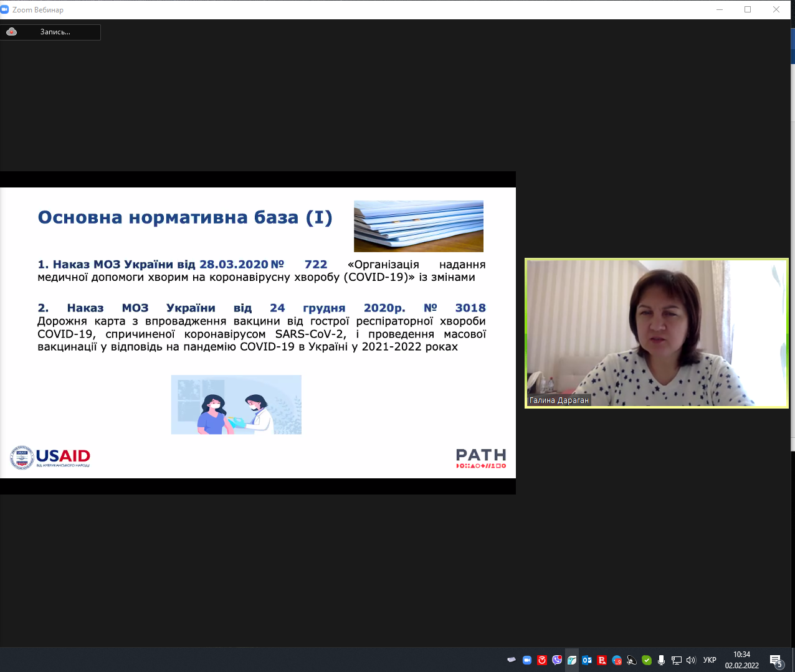Click the Zoom logo in the title bar
795x672 pixels.
(5, 9)
